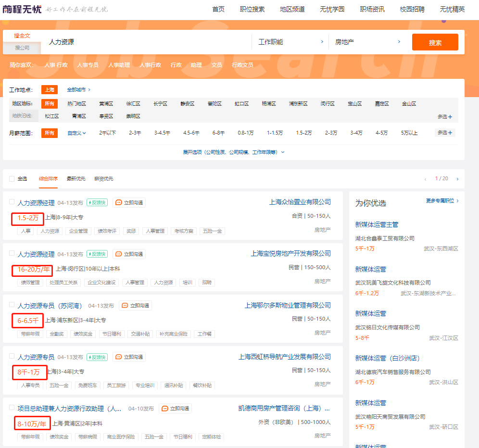The image size is (479, 448).
Task: Select 所有 in 地区地标 row
Action: coord(50,104)
